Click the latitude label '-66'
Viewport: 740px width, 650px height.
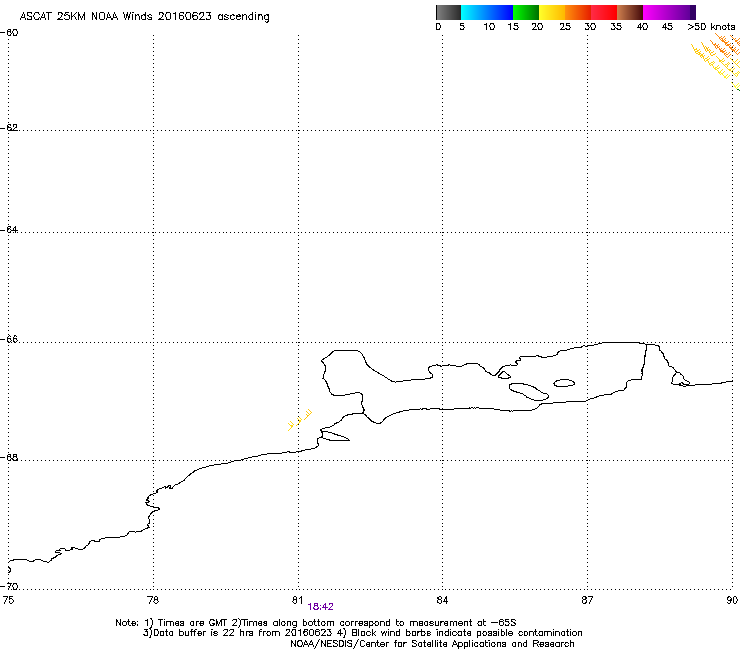(9, 339)
